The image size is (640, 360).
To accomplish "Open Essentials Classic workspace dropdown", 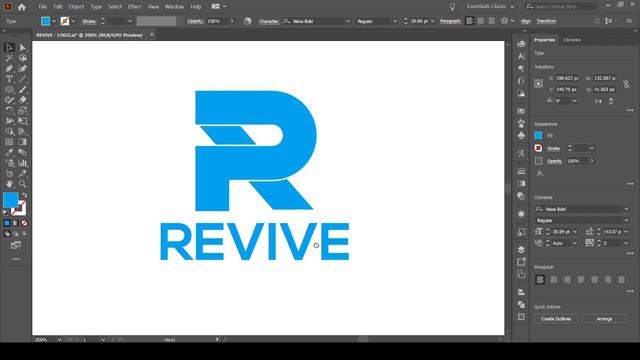I will pos(491,7).
